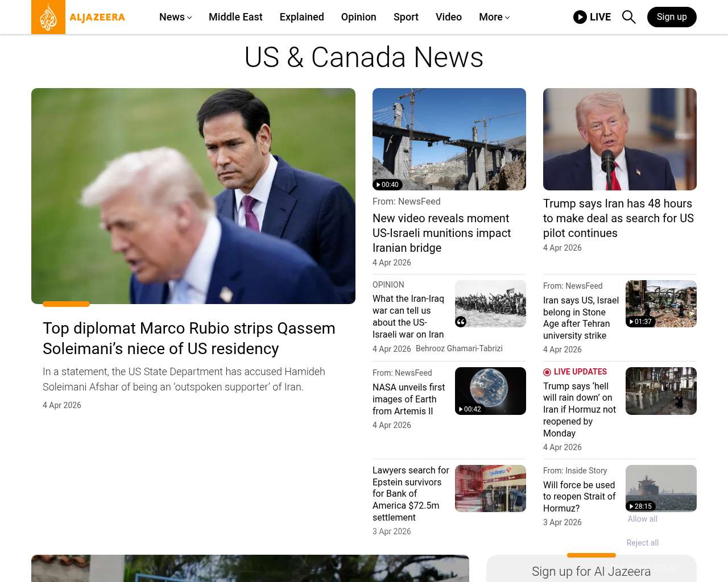Read 'New video reveals moment' bridge article
This screenshot has height=582, width=728.
coord(442,233)
